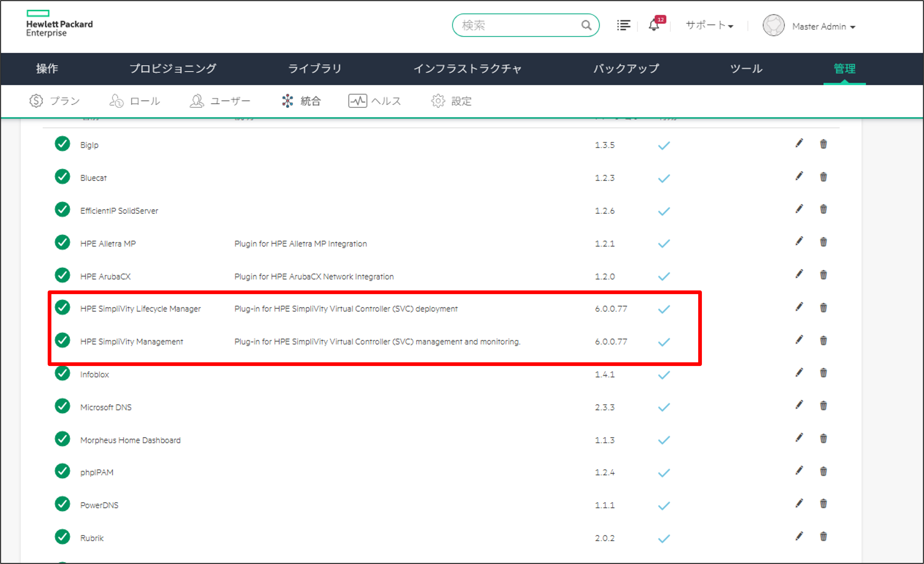This screenshot has width=924, height=564.
Task: Edit the BigIp plugin with pencil icon
Action: click(x=799, y=144)
